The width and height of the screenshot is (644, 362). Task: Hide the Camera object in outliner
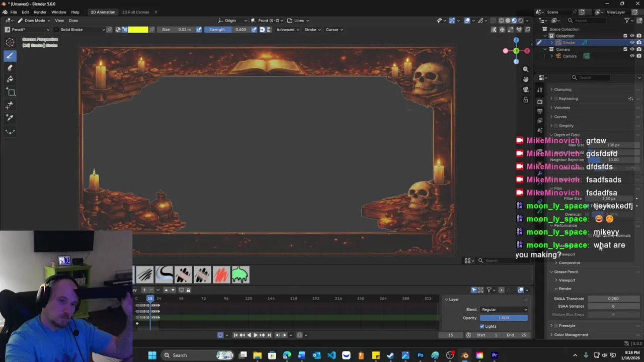[632, 56]
